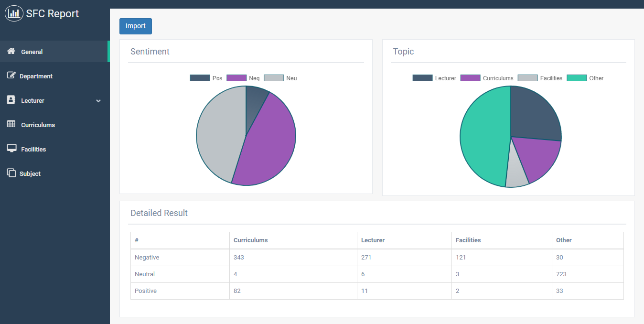Expand the Lecturer submenu chevron
The width and height of the screenshot is (644, 324).
[98, 101]
